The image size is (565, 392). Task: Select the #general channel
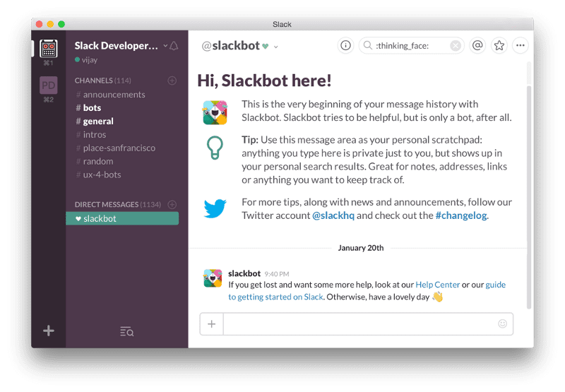[97, 121]
